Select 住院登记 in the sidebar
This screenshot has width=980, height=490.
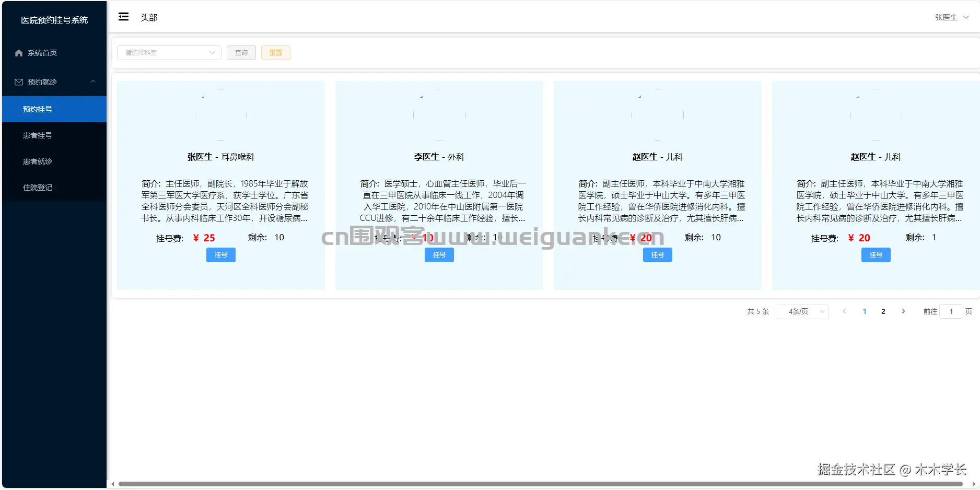coord(37,188)
